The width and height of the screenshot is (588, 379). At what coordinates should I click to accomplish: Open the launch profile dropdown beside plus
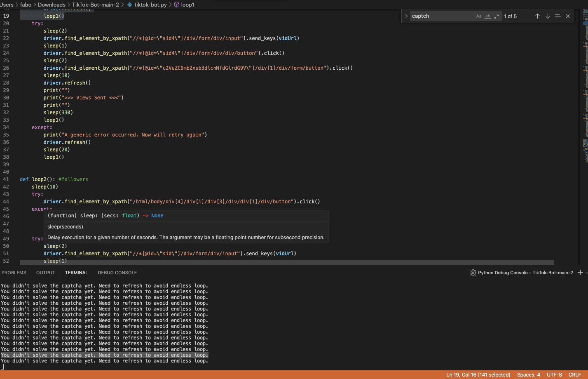click(586, 273)
